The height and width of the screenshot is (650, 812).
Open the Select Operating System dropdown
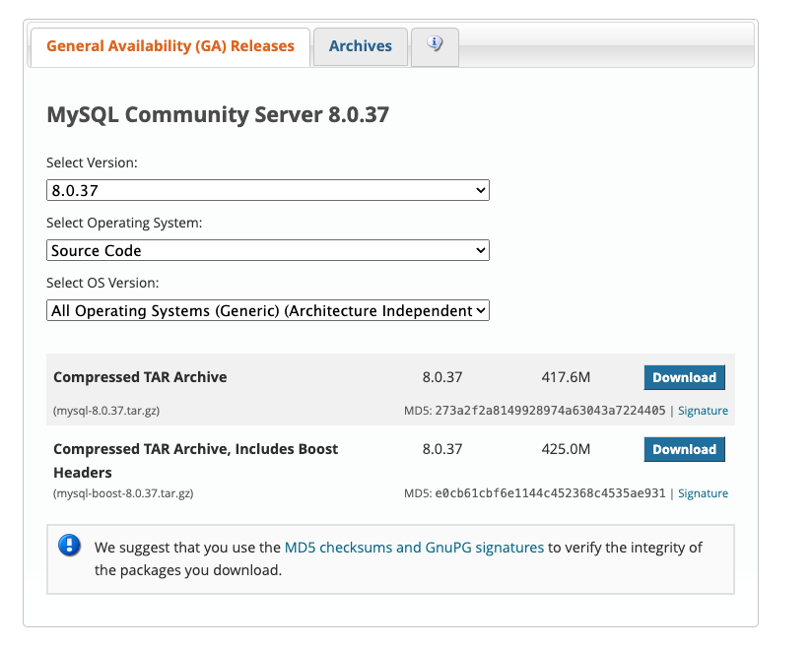(x=268, y=250)
